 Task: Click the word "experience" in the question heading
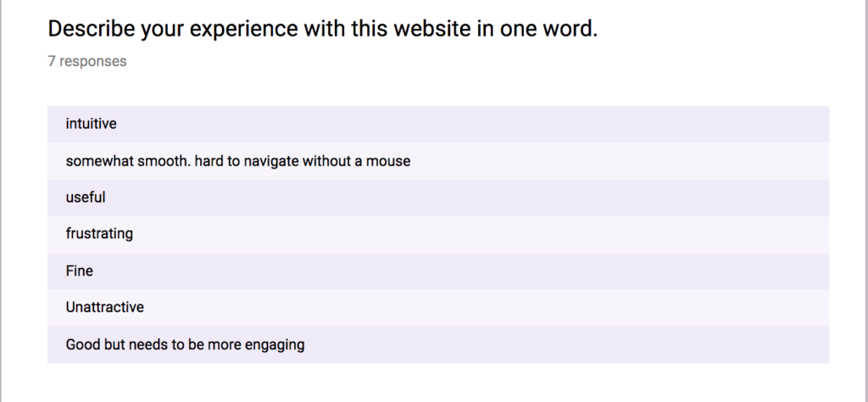click(x=243, y=30)
